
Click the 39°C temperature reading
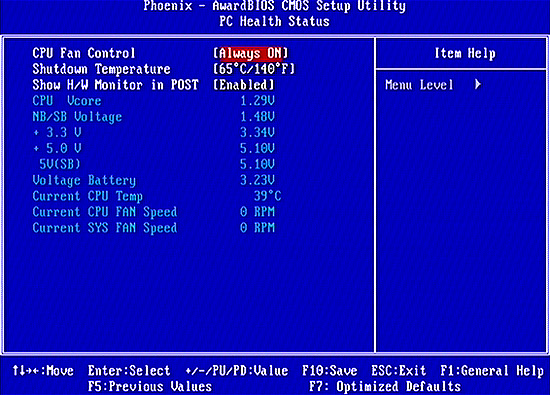pyautogui.click(x=268, y=196)
